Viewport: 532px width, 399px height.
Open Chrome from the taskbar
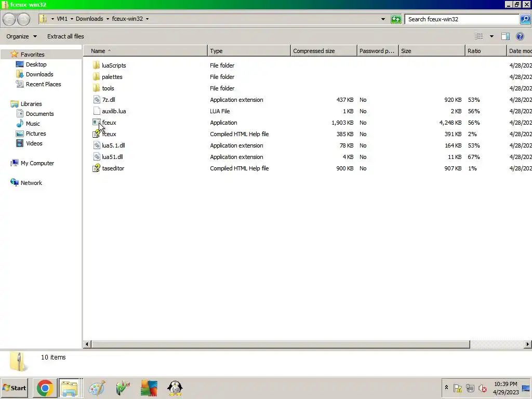(x=45, y=388)
